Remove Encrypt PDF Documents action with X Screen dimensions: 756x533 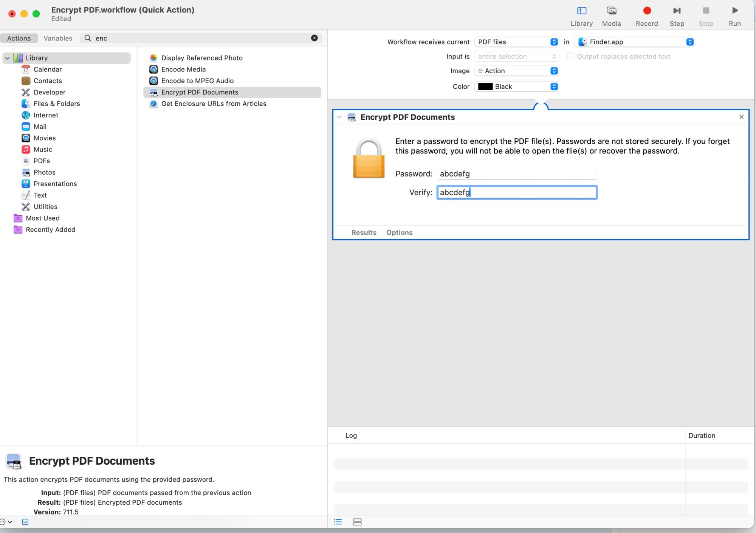[741, 117]
